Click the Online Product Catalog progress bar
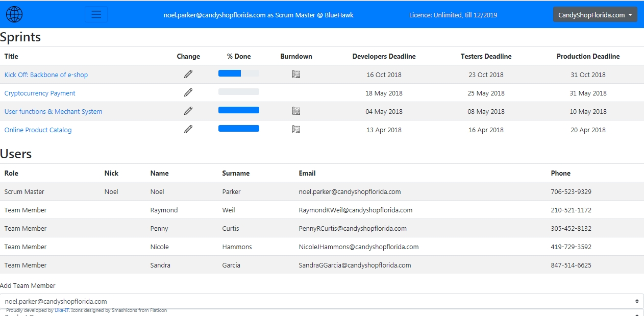This screenshot has height=316, width=644. (x=239, y=129)
